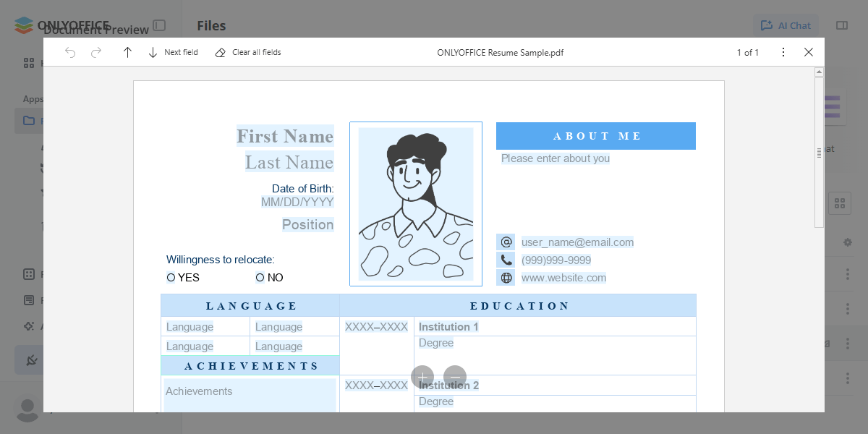
Task: Click the second XXXX–XXXX years field
Action: click(376, 386)
